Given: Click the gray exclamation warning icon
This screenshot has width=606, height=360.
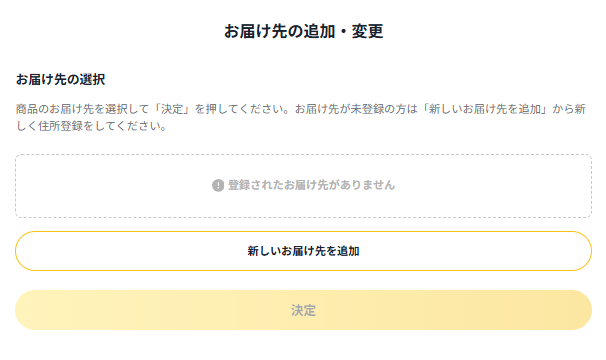Looking at the screenshot, I should coord(218,185).
